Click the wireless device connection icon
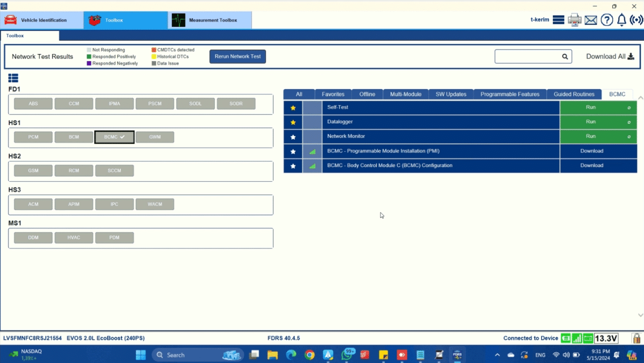 pyautogui.click(x=636, y=20)
